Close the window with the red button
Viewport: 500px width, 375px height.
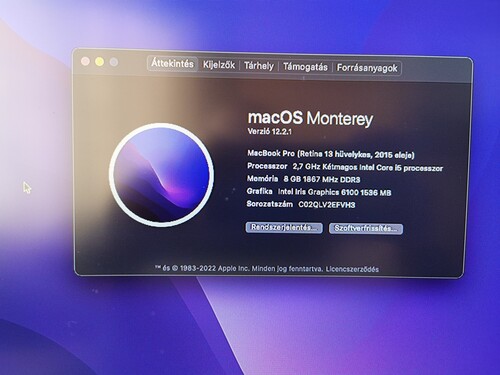[x=85, y=61]
